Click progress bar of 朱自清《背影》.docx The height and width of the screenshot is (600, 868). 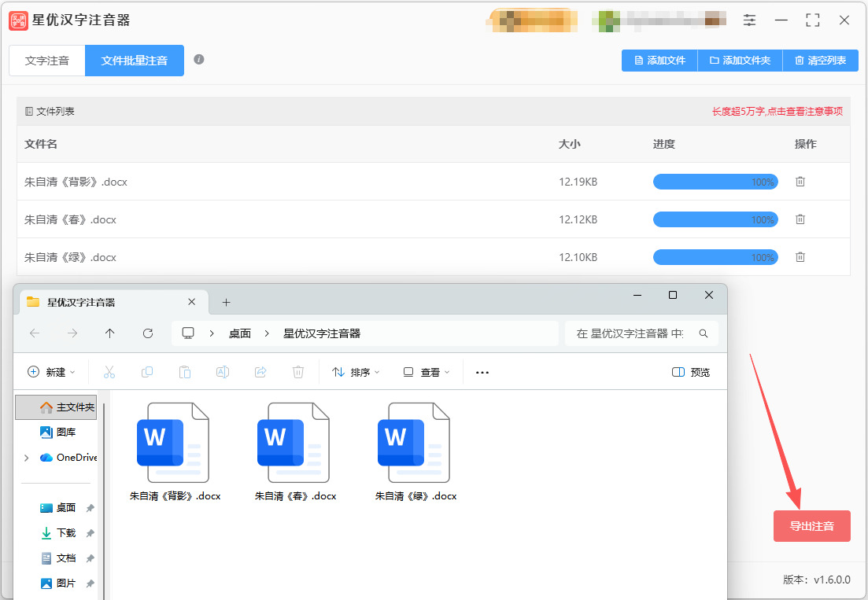click(x=715, y=182)
